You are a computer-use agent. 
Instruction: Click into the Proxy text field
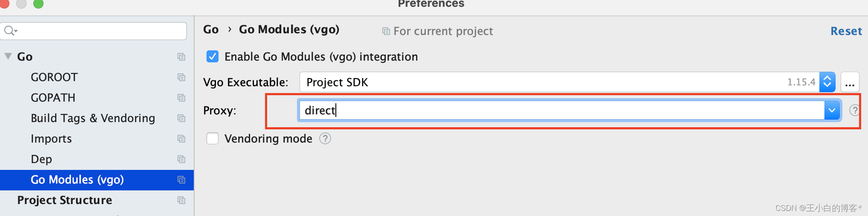click(562, 110)
